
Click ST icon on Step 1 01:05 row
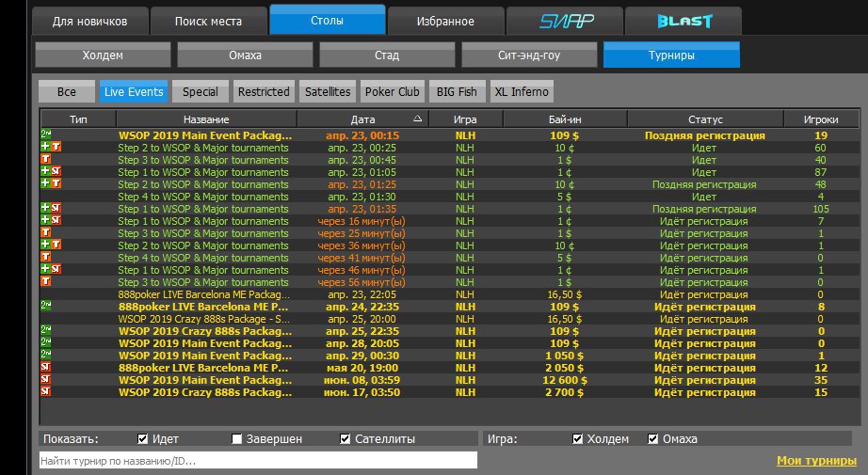tap(56, 172)
